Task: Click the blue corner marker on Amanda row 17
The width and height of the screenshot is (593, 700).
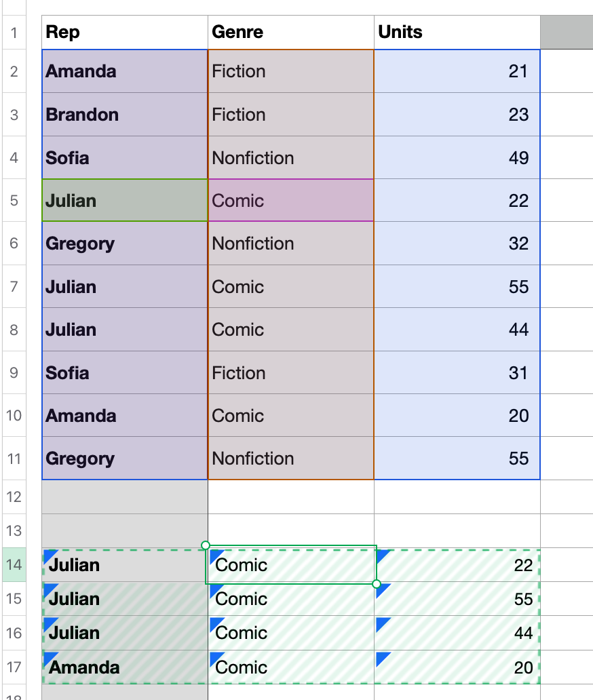Action: pos(50,658)
